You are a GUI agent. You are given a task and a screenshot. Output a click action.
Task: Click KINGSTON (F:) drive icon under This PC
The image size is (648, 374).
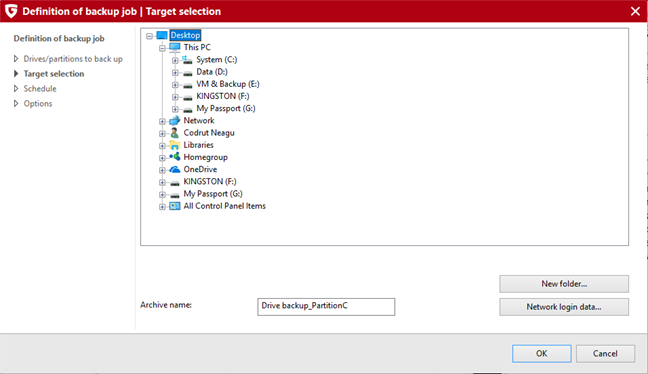point(188,98)
